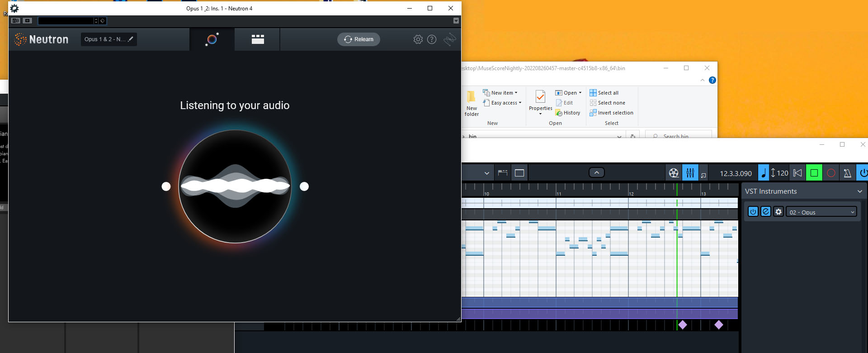Open the Opus instrument editor 'e' button
The image size is (868, 353).
pyautogui.click(x=766, y=211)
